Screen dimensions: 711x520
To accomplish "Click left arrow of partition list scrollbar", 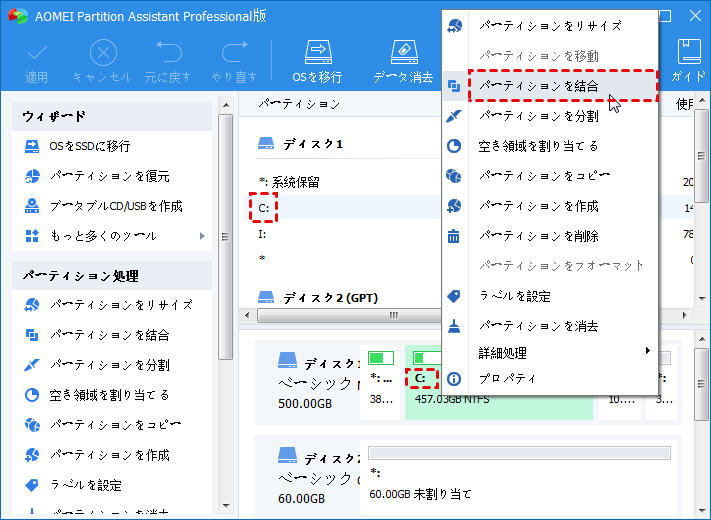I will tap(247, 315).
